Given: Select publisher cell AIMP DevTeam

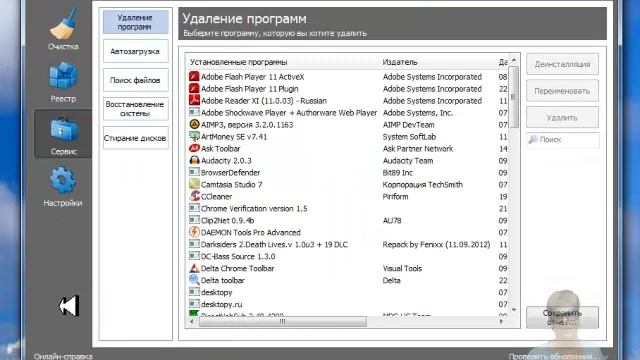Looking at the screenshot, I should [408, 124].
